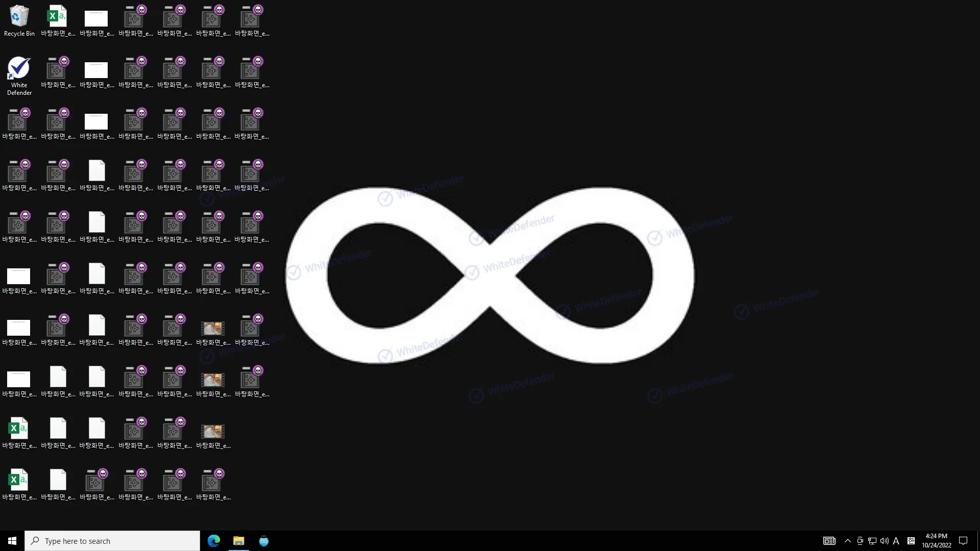
Task: Click the Meet Now tray icon
Action: tap(860, 541)
